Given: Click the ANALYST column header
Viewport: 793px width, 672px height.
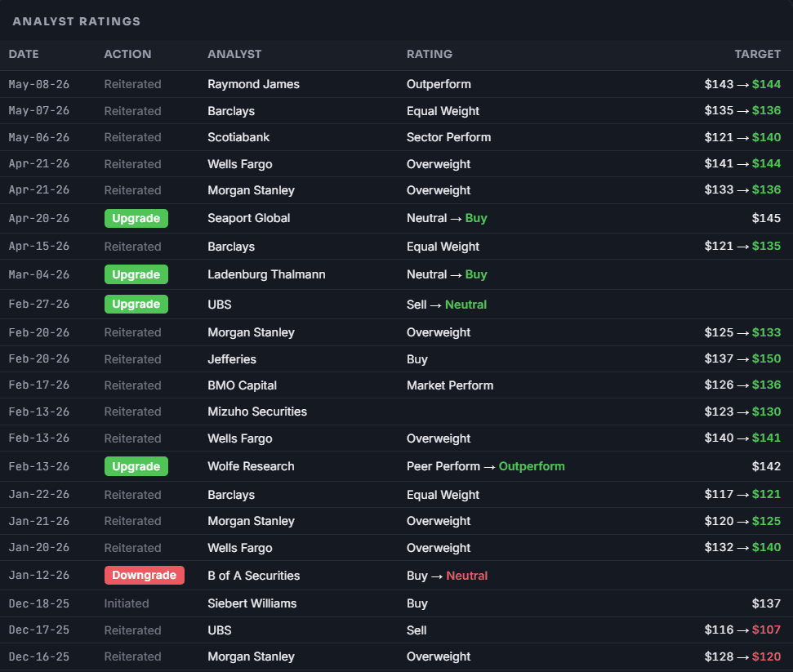Looking at the screenshot, I should pos(234,54).
